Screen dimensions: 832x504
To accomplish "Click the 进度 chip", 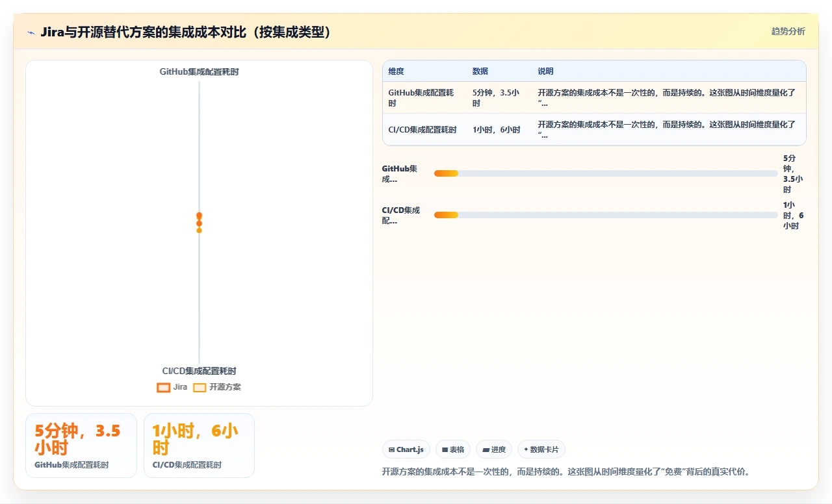I will pyautogui.click(x=494, y=449).
